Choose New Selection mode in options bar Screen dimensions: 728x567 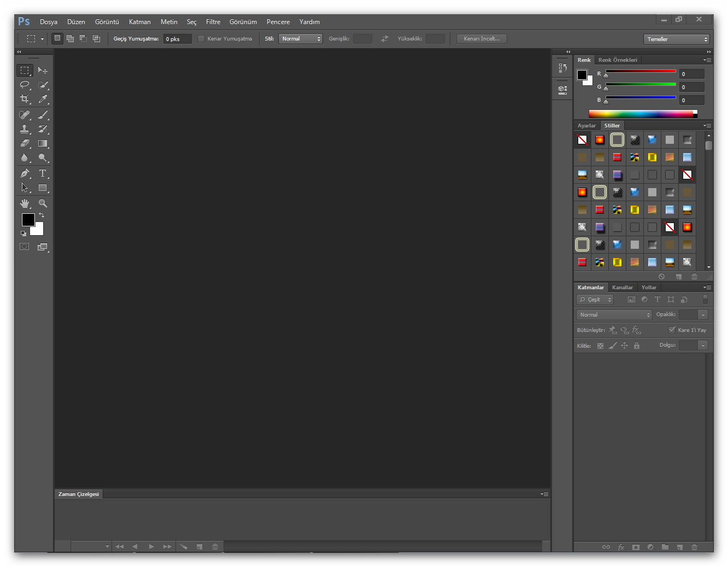[57, 38]
